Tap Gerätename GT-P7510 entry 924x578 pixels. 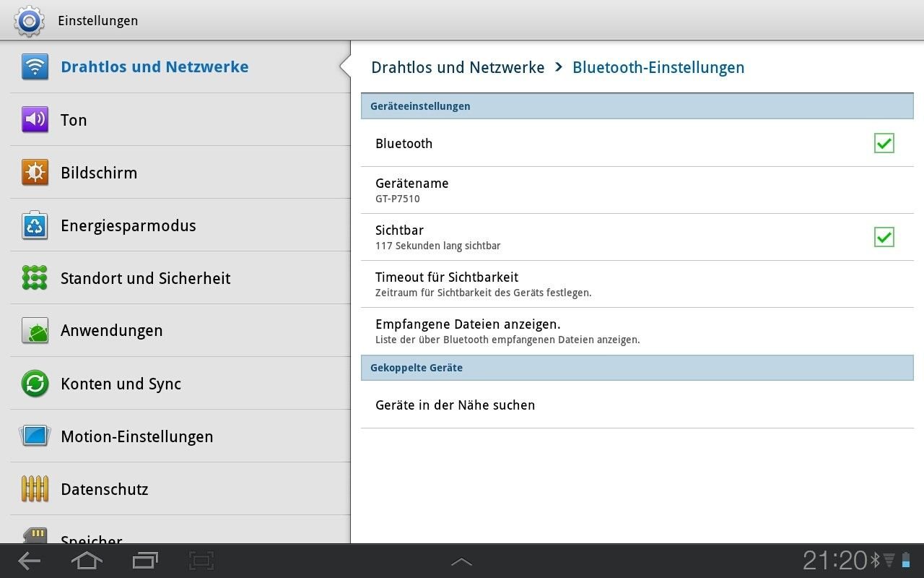[x=637, y=190]
